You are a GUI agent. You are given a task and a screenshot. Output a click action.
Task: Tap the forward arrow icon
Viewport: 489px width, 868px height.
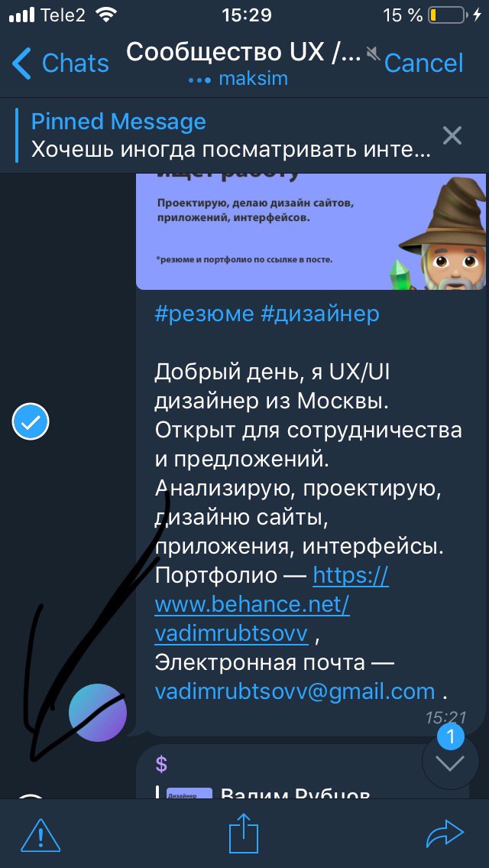445,834
